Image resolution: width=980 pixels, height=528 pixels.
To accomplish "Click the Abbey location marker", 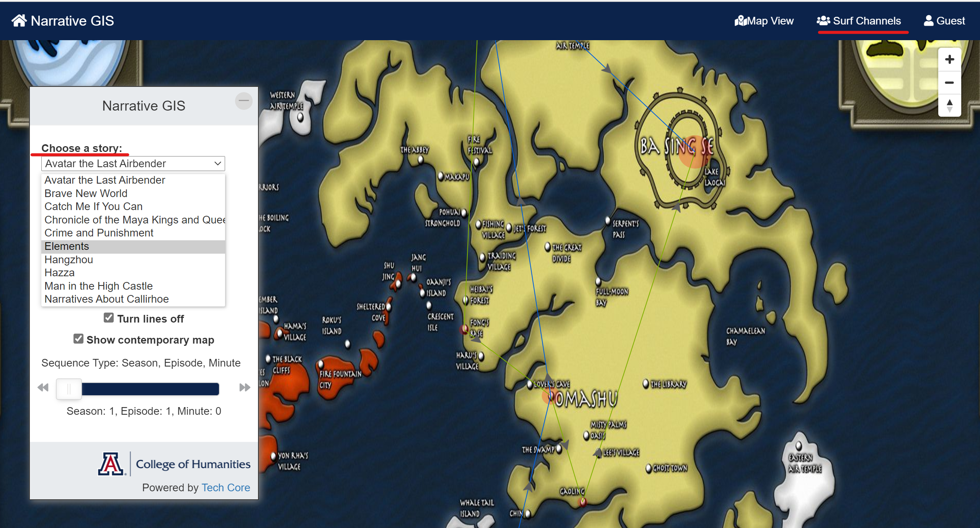I will pos(420,160).
